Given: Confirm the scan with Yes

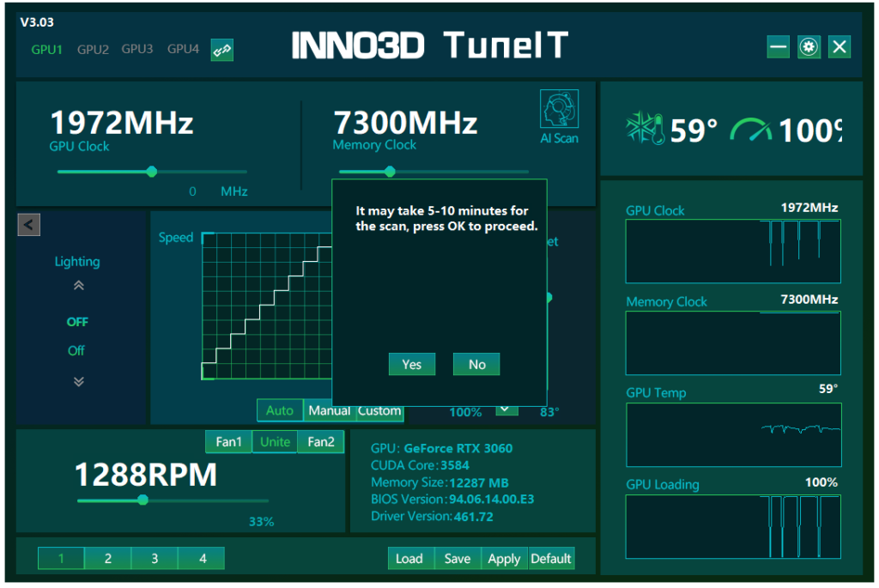Looking at the screenshot, I should click(x=411, y=364).
